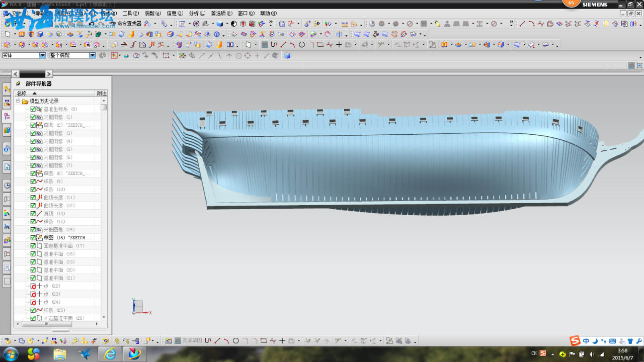Open the 工具(T) menu

pyautogui.click(x=131, y=14)
